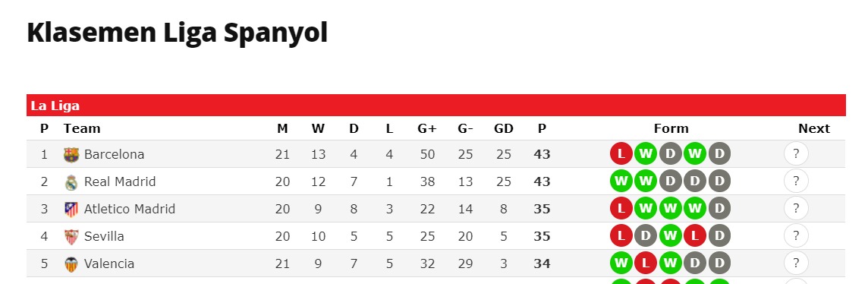Click the Real Madrid club crest icon

(x=71, y=181)
